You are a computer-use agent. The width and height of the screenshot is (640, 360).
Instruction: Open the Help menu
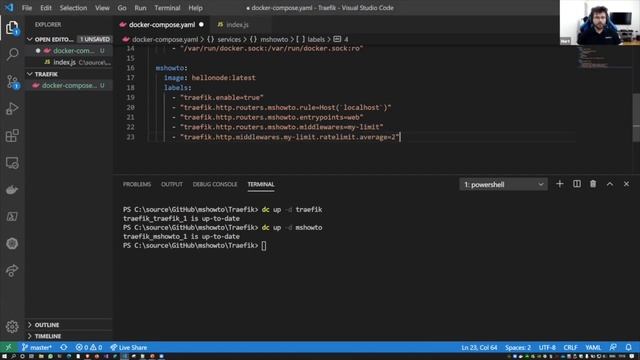[195, 8]
